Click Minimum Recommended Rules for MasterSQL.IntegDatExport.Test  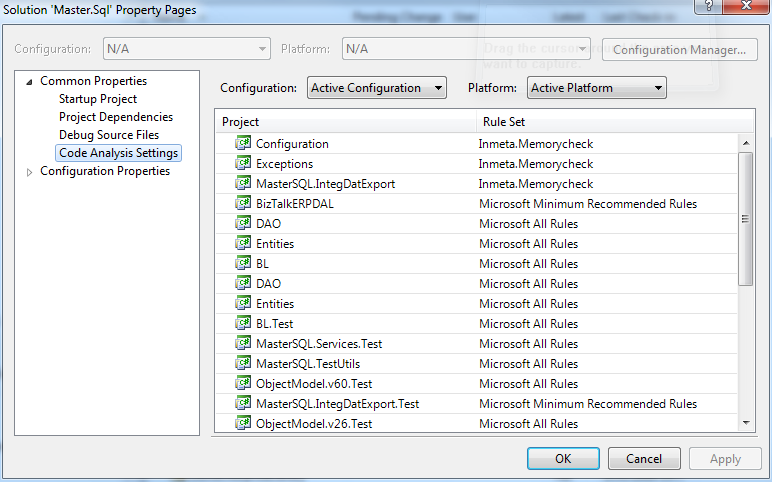point(588,404)
